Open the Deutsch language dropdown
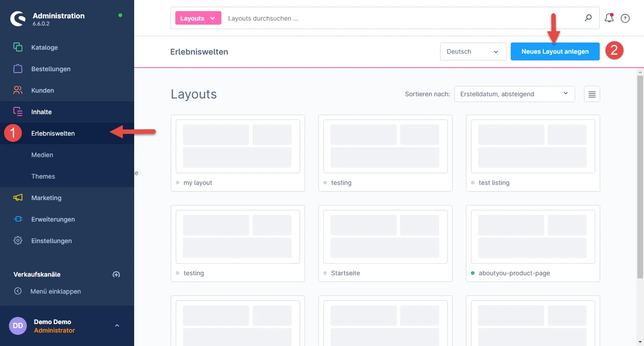Viewport: 644px width, 346px height. point(473,51)
